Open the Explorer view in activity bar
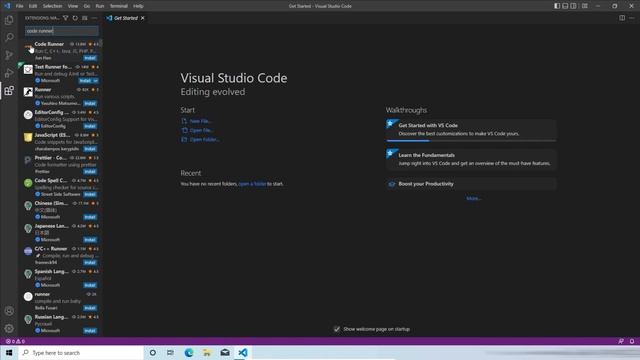The width and height of the screenshot is (640, 360). tap(9, 20)
